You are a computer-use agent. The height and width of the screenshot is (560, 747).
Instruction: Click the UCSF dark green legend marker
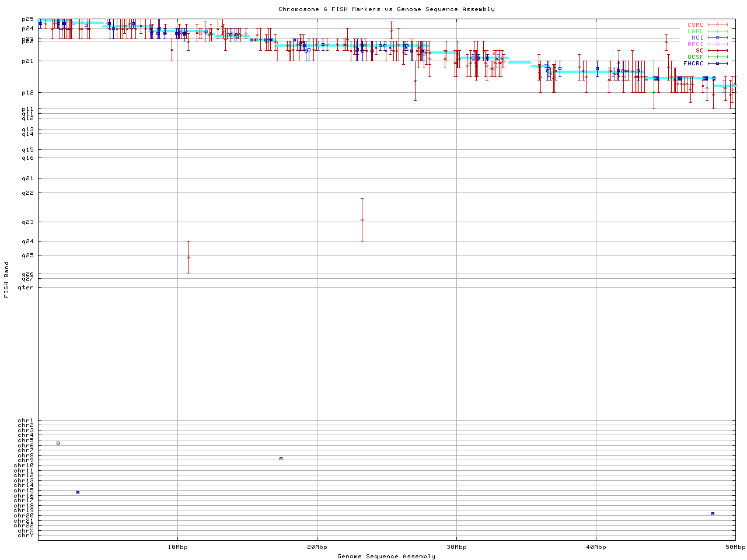(x=717, y=57)
